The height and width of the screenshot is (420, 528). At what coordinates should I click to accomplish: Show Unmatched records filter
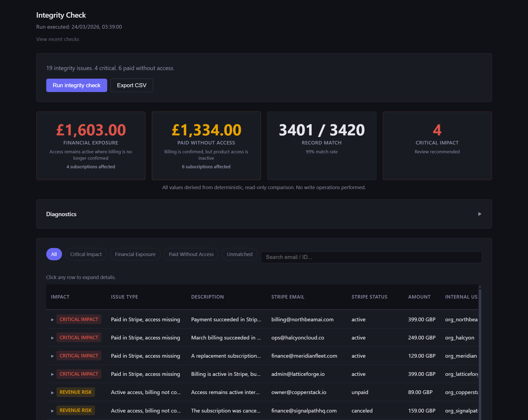(x=240, y=254)
